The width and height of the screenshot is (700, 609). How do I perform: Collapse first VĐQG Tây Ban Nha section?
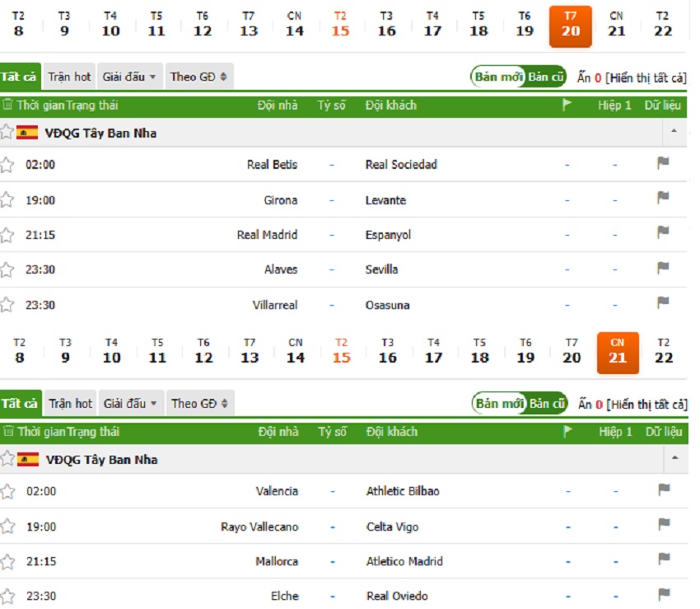(674, 131)
